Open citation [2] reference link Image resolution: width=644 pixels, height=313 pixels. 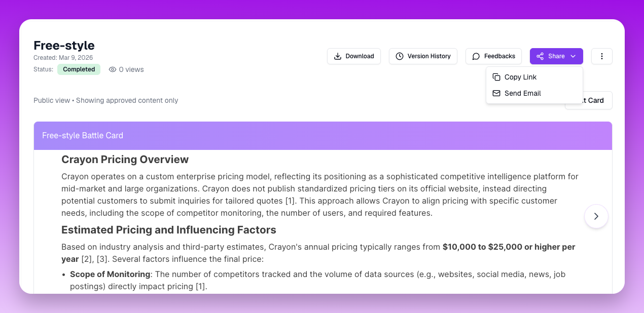click(x=87, y=259)
